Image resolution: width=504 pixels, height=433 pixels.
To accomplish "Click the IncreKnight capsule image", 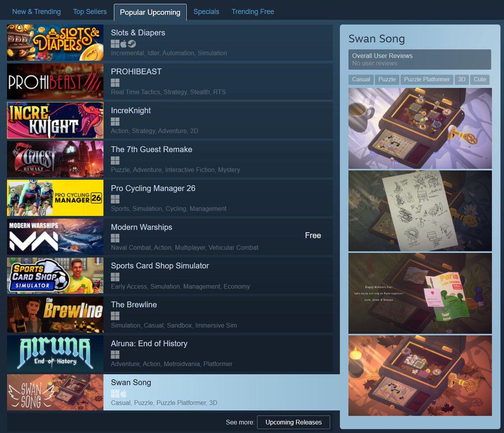I will point(55,120).
